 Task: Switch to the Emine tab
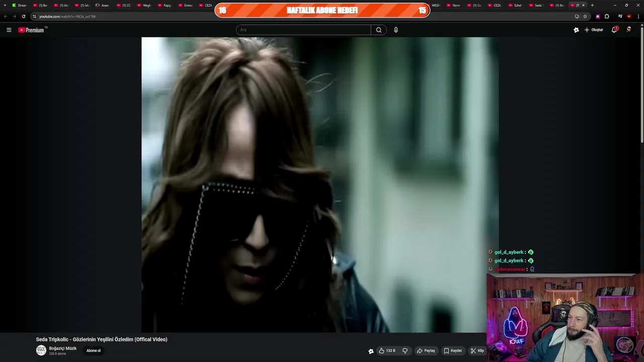coord(185,5)
